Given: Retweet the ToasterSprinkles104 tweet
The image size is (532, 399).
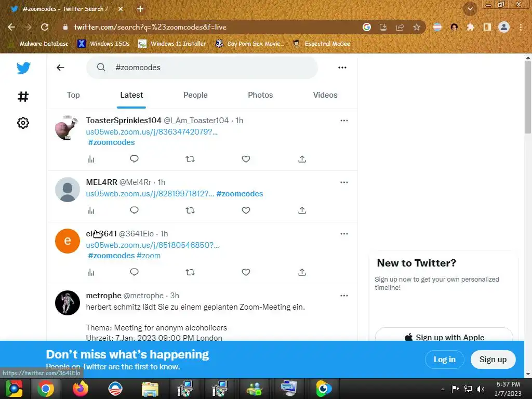Looking at the screenshot, I should (x=190, y=159).
